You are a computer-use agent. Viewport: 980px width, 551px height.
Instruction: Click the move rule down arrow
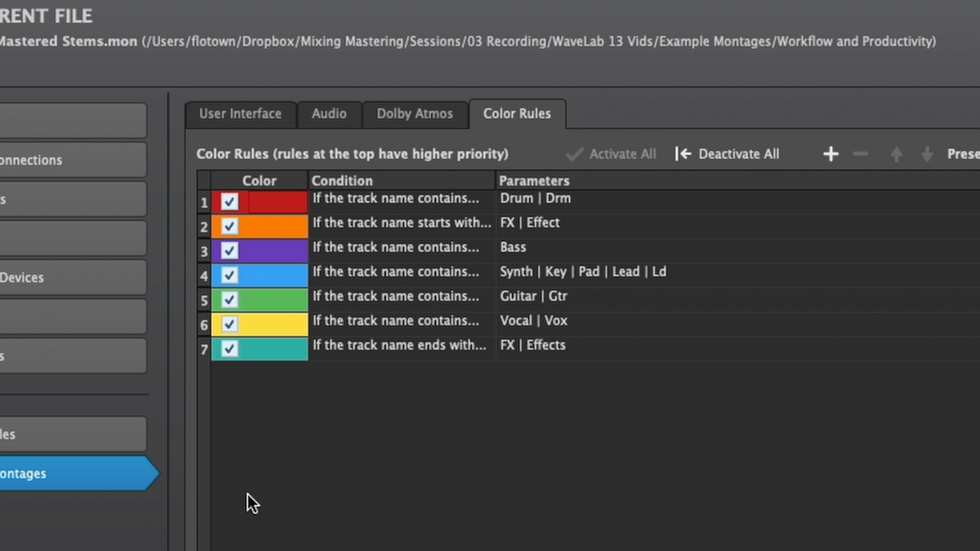pyautogui.click(x=927, y=154)
